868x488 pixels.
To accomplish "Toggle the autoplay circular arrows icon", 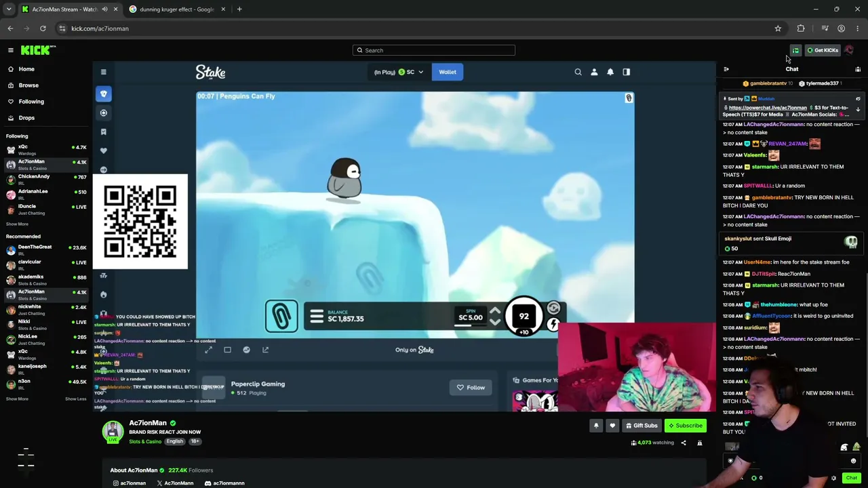I will (553, 309).
